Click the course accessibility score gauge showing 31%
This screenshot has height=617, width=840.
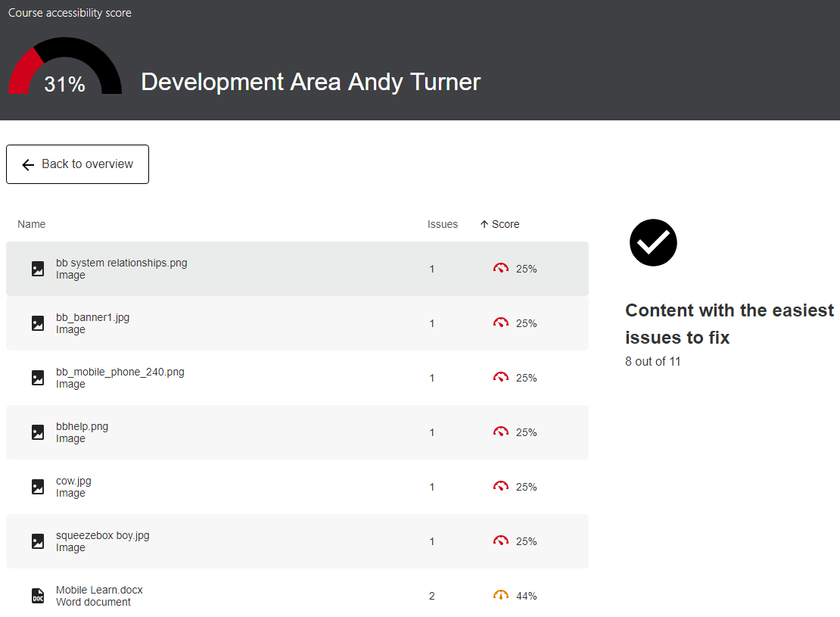[64, 73]
